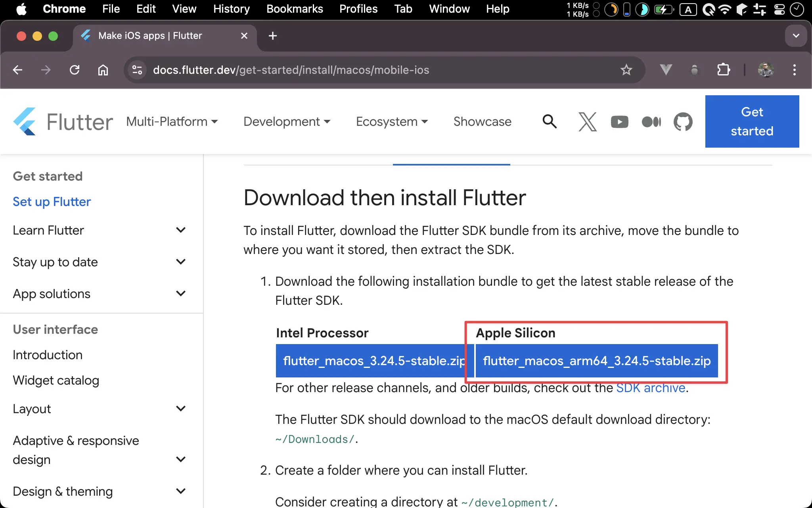Open Chrome's three-dot menu
Screen dimensions: 812x508
pos(795,70)
